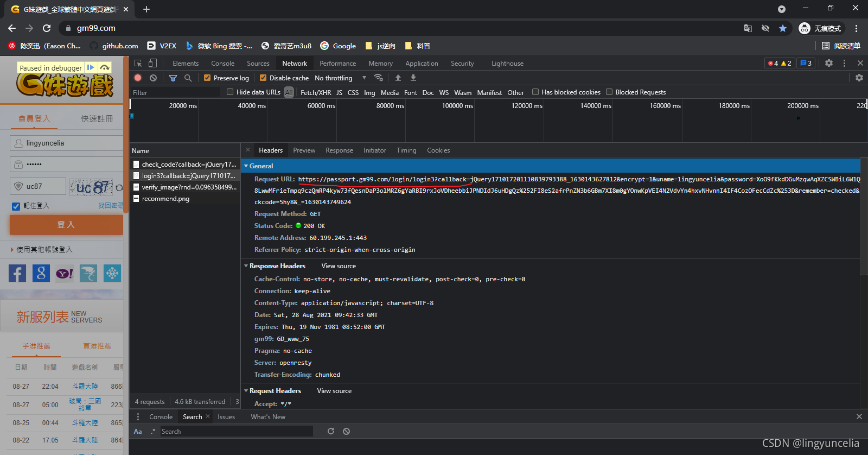Screen dimensions: 868x455
Task: Switch to the Console panel tab
Action: 222,63
